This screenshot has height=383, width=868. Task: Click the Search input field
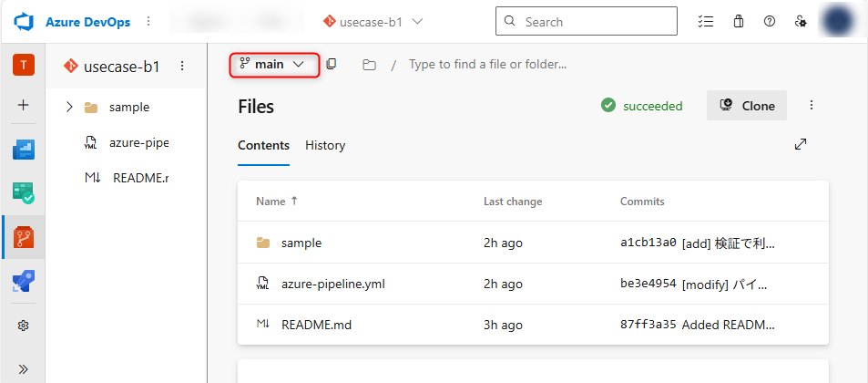tap(587, 21)
